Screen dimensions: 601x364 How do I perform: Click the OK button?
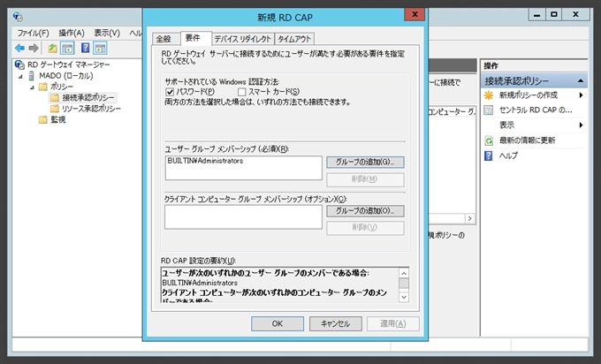click(278, 323)
